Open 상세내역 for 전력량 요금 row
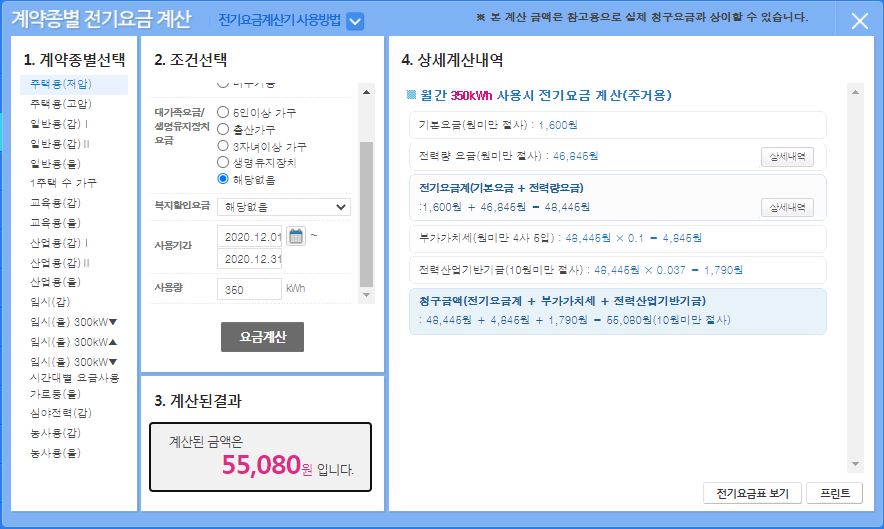Screen dimensions: 884x529 [x=787, y=156]
